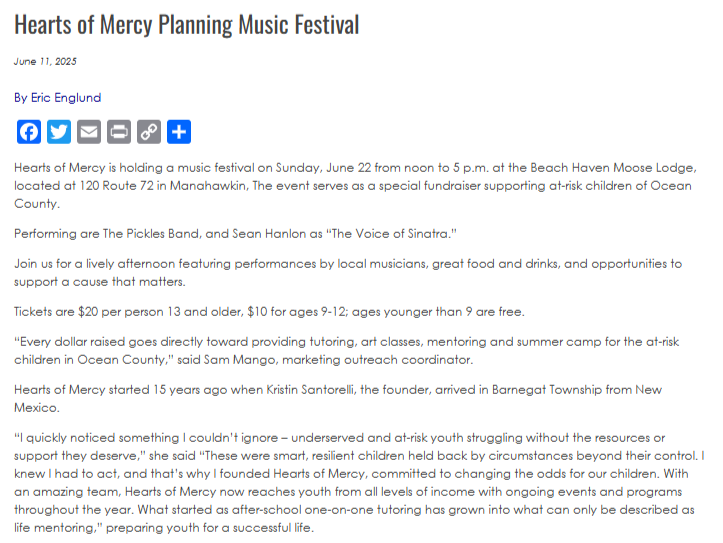Copy the article link via chain icon
This screenshot has width=723, height=543.
(x=149, y=132)
